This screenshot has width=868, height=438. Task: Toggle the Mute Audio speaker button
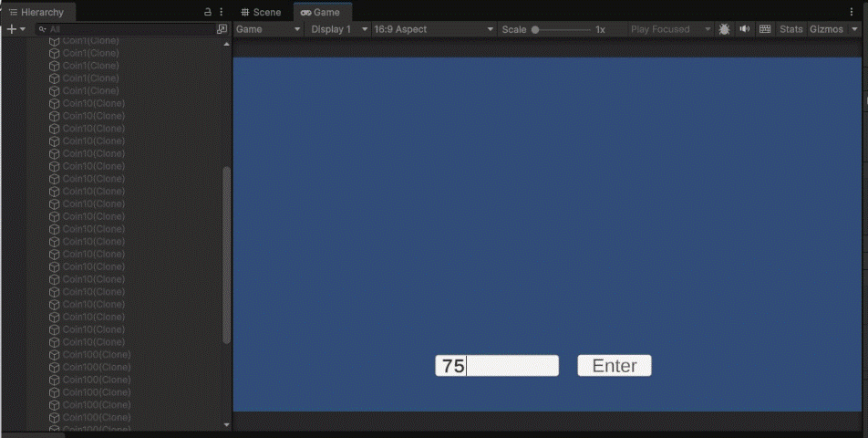click(x=744, y=29)
